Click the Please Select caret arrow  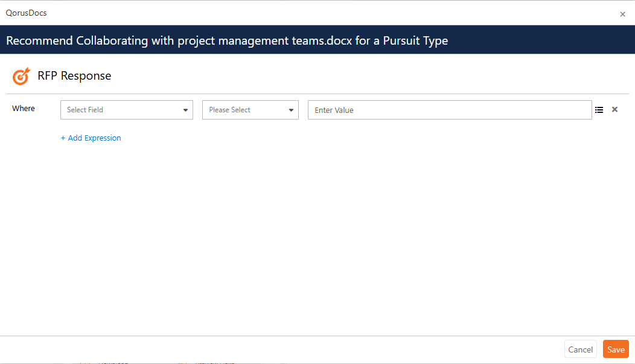[x=291, y=110]
